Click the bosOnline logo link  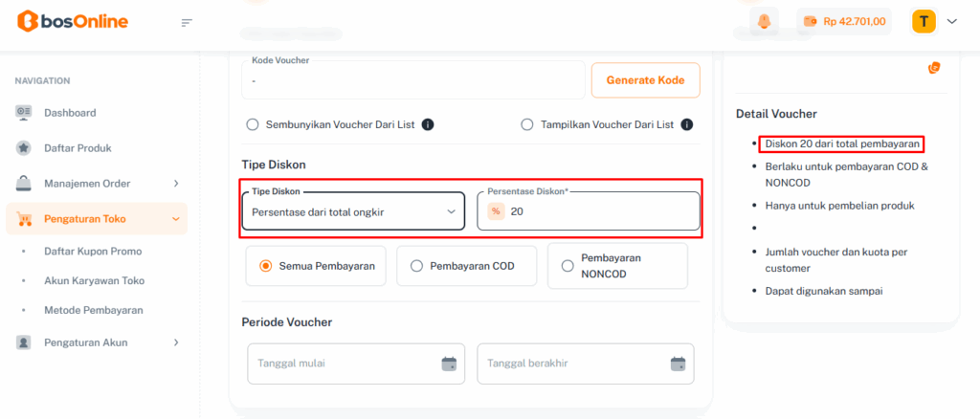tap(73, 21)
